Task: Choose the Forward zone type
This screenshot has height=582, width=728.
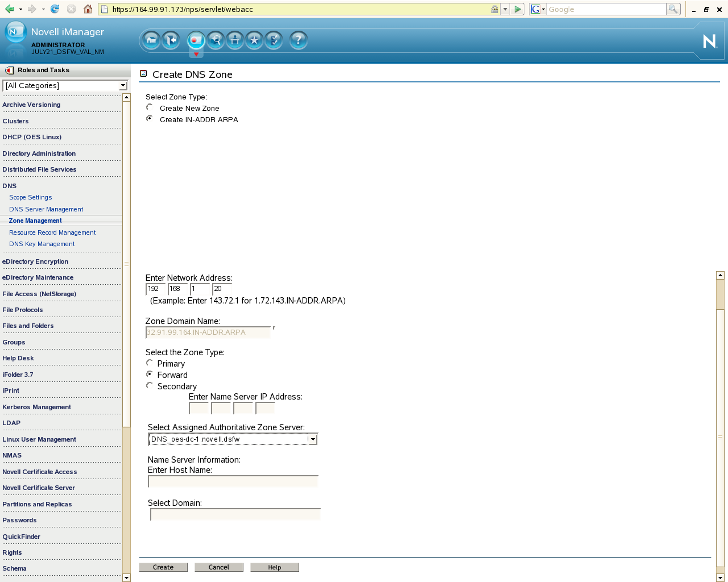Action: [150, 374]
